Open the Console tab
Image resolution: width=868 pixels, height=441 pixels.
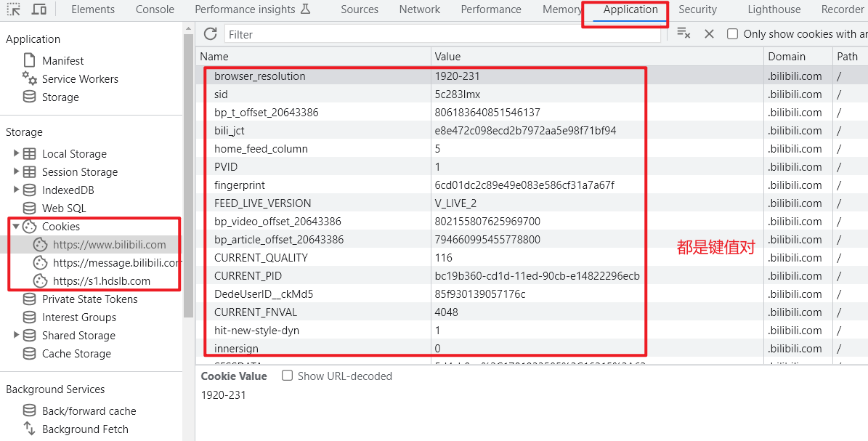(x=155, y=9)
